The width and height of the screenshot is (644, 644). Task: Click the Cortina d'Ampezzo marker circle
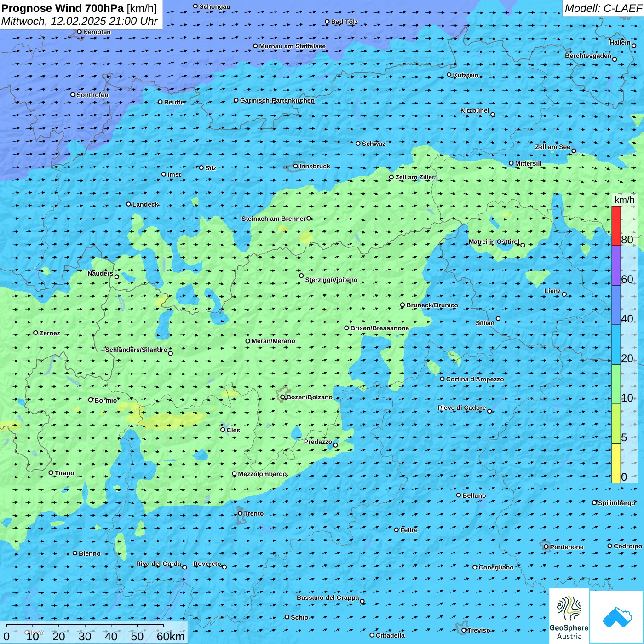pos(442,379)
